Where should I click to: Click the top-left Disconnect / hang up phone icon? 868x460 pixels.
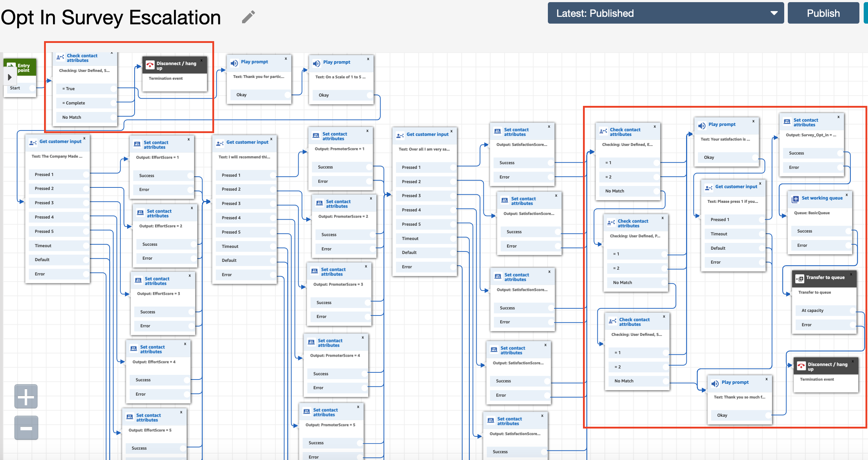[x=150, y=65]
